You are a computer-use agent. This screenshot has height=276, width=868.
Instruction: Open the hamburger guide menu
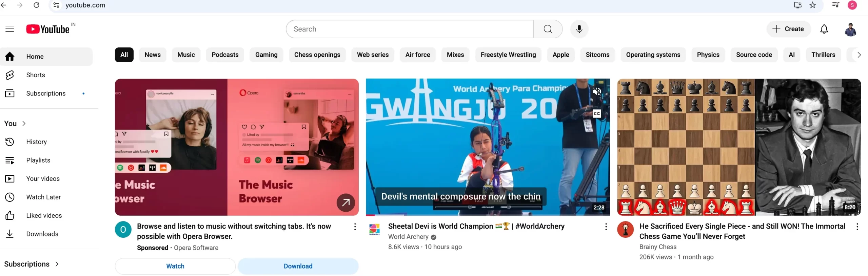[10, 29]
